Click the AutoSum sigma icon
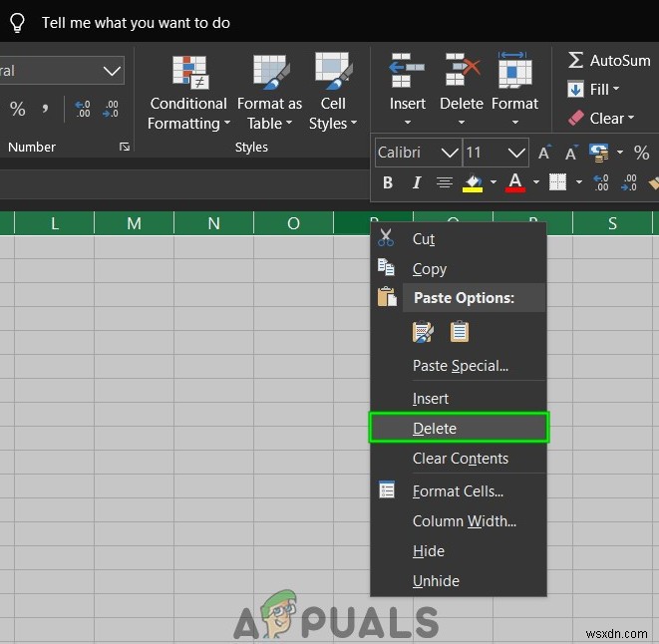Screen dimensions: 659x644 click(575, 60)
